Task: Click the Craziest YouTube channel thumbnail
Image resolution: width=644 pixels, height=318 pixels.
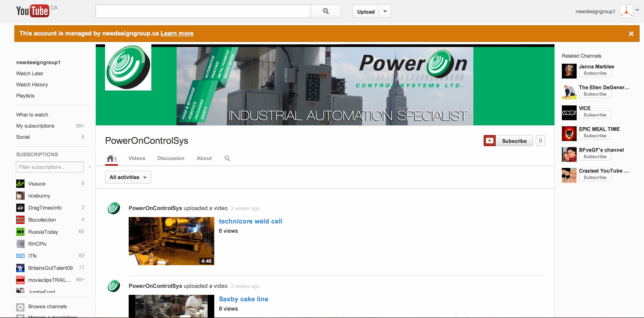Action: (x=569, y=175)
